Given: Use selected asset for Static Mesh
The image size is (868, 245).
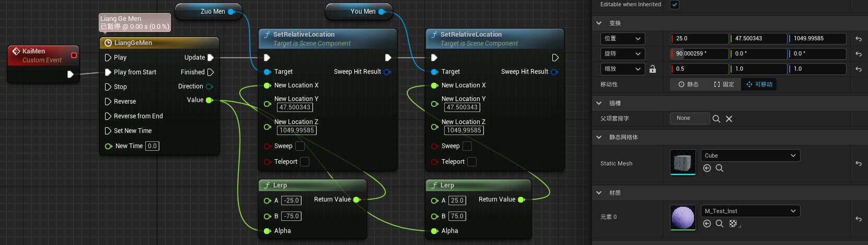Looking at the screenshot, I should click(x=707, y=168).
